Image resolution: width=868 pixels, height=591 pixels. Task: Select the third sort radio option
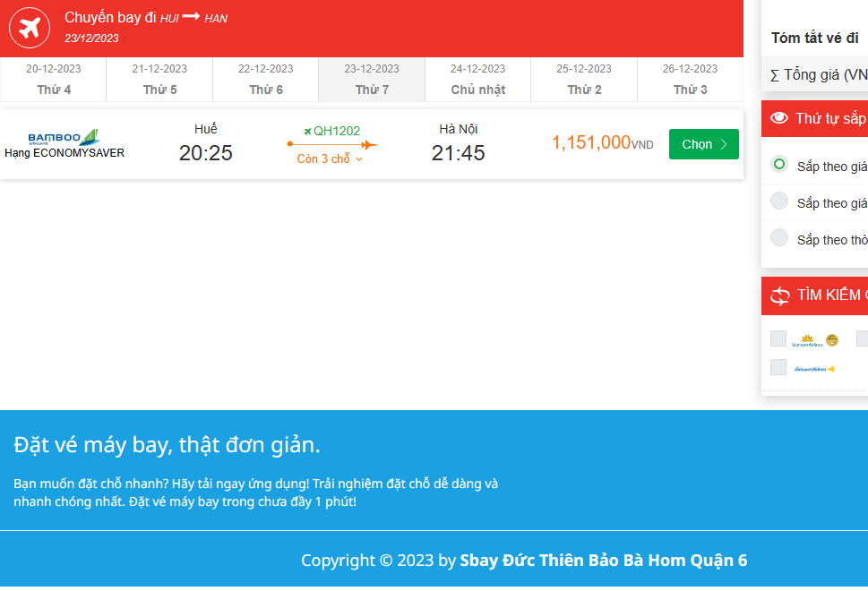coord(779,238)
